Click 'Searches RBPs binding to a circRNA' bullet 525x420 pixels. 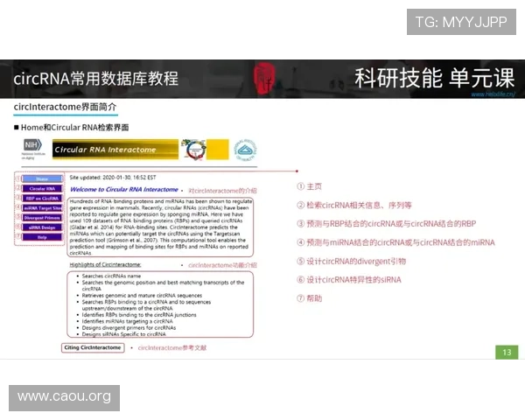coord(146,305)
